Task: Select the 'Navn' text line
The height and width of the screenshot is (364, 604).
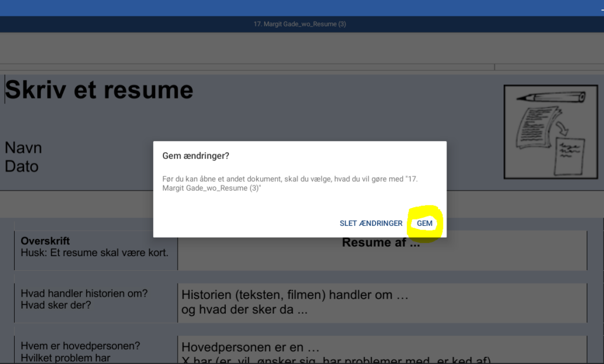Action: click(23, 147)
